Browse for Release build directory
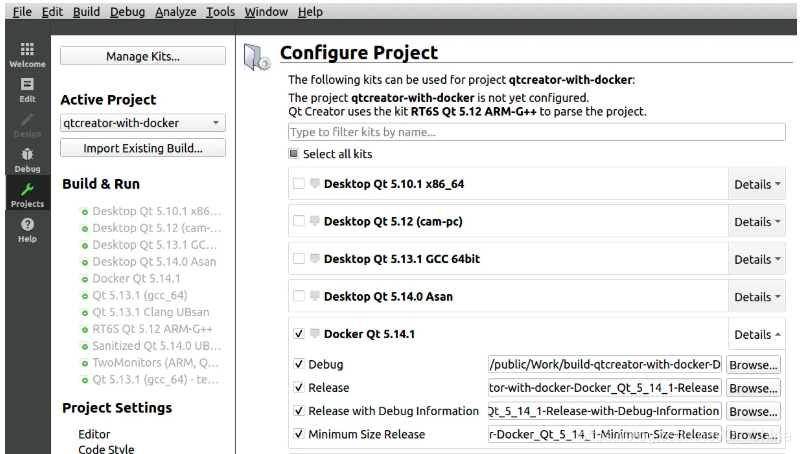This screenshot has height=454, width=801. pos(753,388)
